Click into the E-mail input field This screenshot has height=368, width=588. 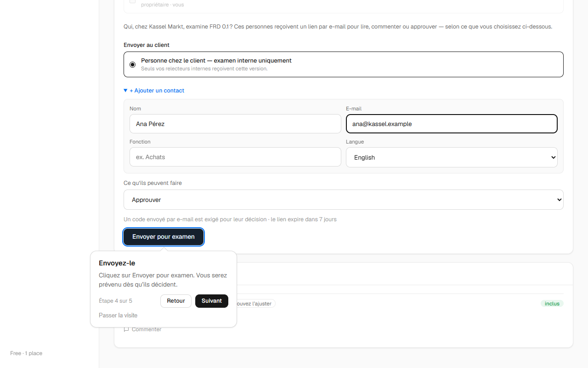click(x=452, y=124)
